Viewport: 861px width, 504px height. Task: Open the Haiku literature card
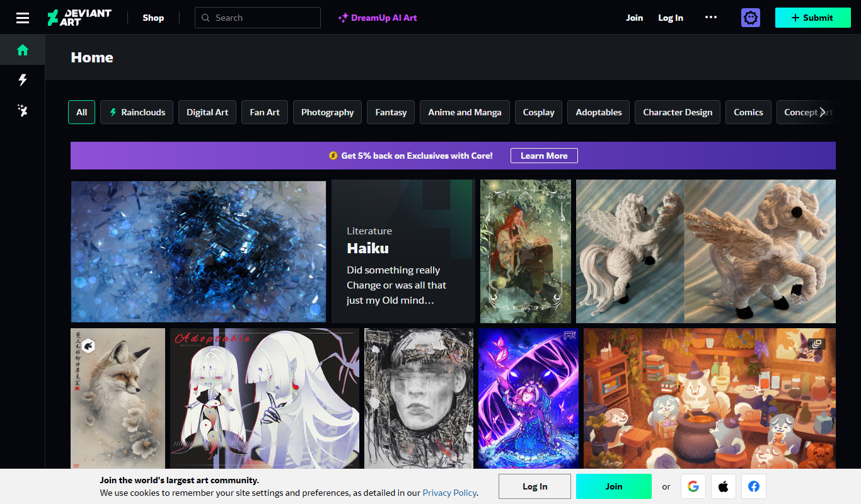coord(403,251)
